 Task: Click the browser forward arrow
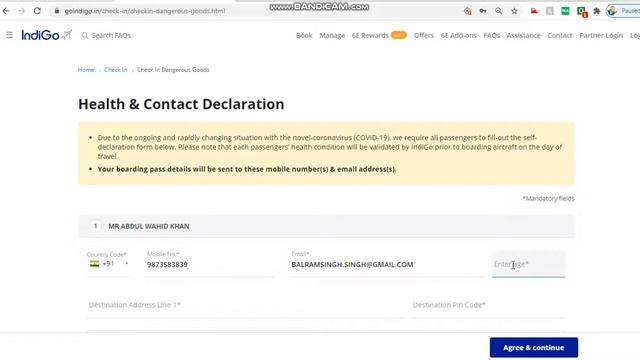[x=21, y=11]
